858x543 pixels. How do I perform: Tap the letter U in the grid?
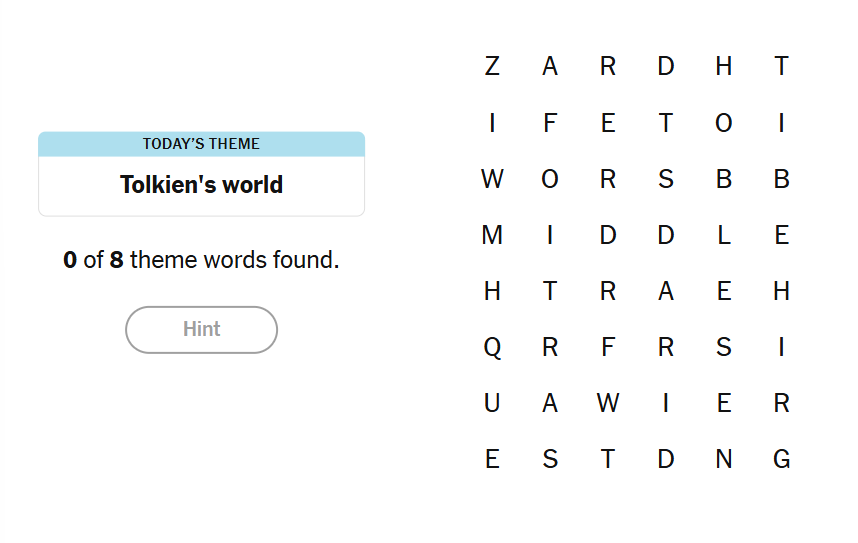tap(492, 403)
